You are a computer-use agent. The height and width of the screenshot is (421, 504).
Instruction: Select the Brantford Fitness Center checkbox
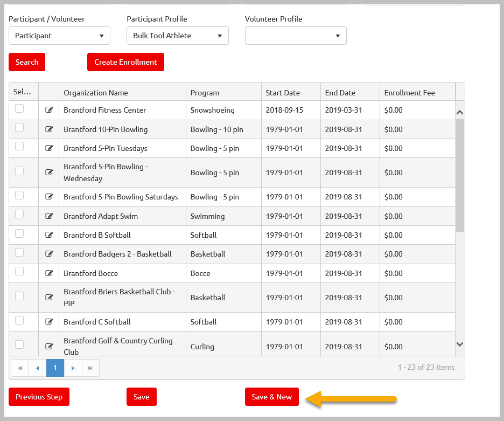pos(19,108)
